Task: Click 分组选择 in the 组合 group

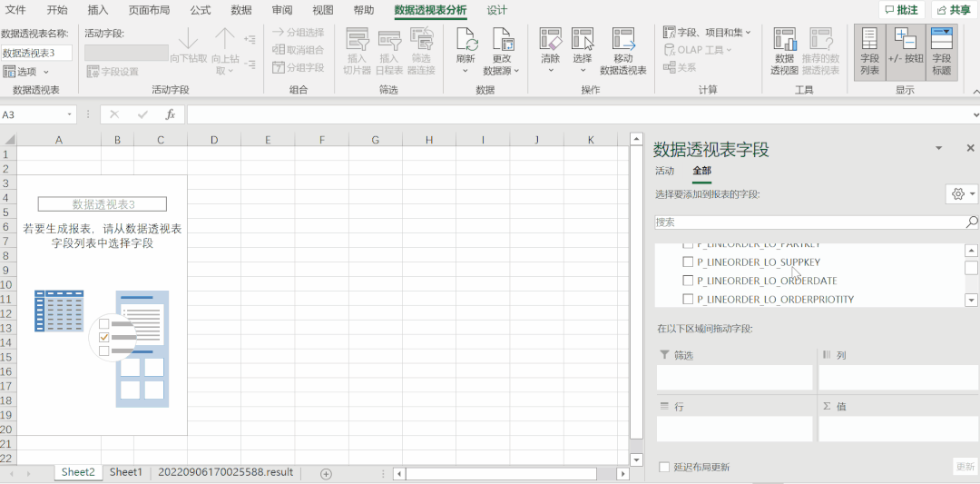Action: [299, 32]
